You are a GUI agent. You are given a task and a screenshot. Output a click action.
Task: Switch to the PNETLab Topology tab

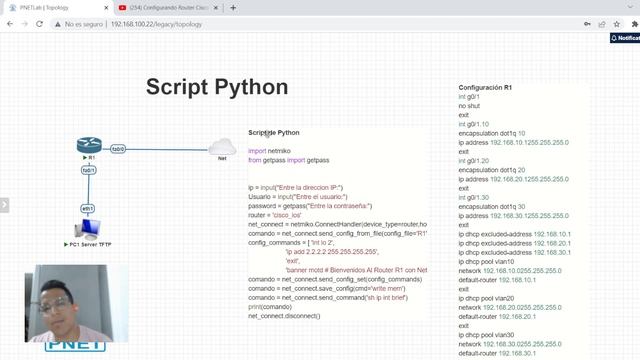tap(56, 8)
